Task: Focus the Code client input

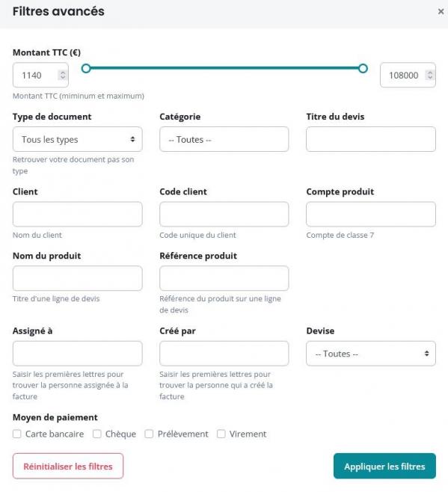Action: [224, 214]
